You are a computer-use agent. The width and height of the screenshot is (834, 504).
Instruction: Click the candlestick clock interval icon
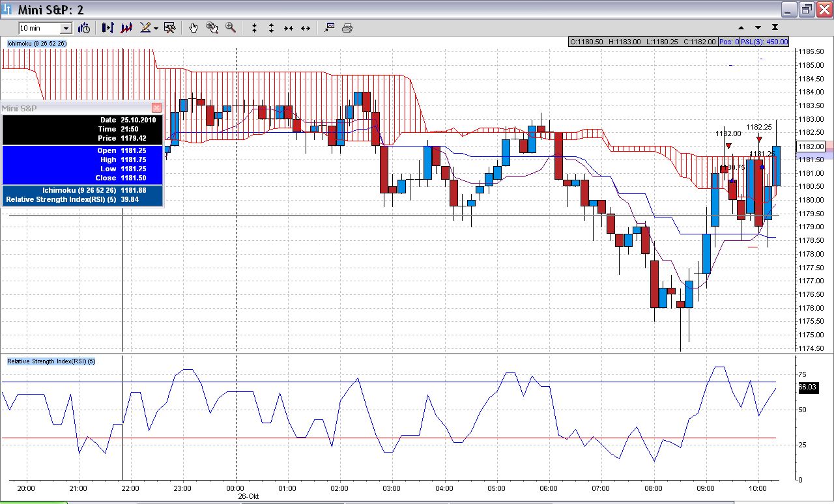(84, 28)
